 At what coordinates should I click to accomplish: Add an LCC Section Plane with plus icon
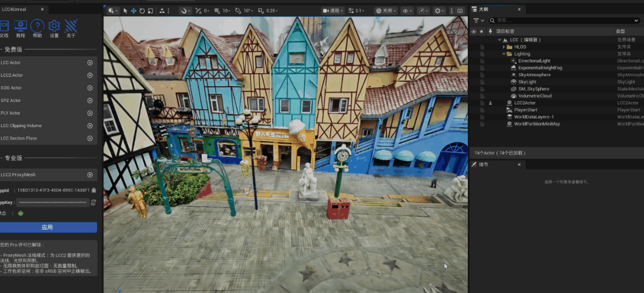(x=90, y=138)
